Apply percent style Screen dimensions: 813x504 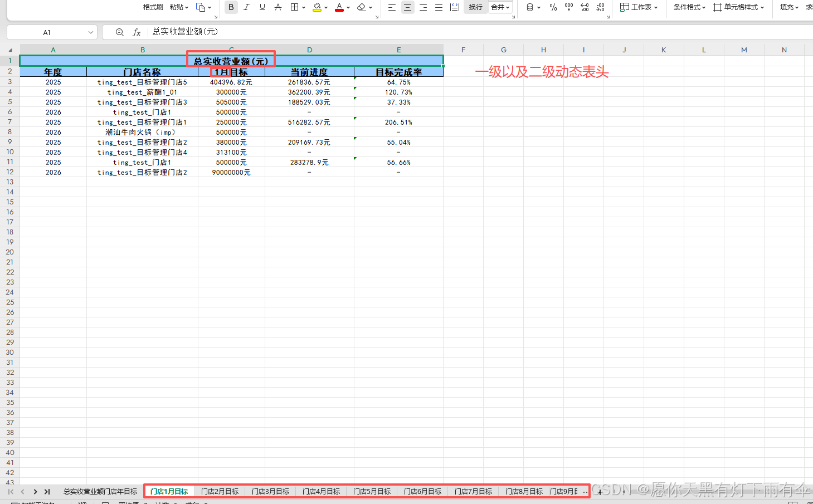[x=553, y=7]
